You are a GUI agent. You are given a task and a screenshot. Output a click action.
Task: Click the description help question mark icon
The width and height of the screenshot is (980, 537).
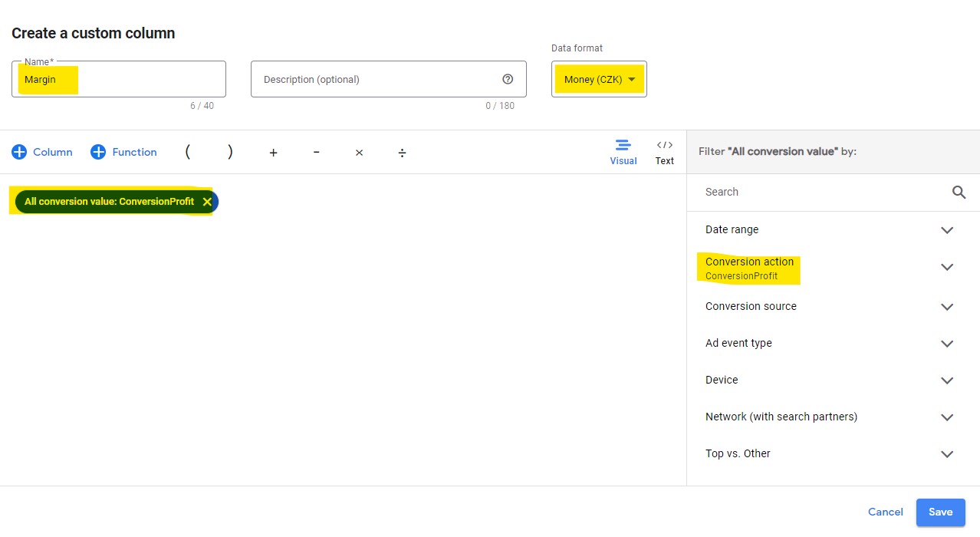pyautogui.click(x=508, y=79)
